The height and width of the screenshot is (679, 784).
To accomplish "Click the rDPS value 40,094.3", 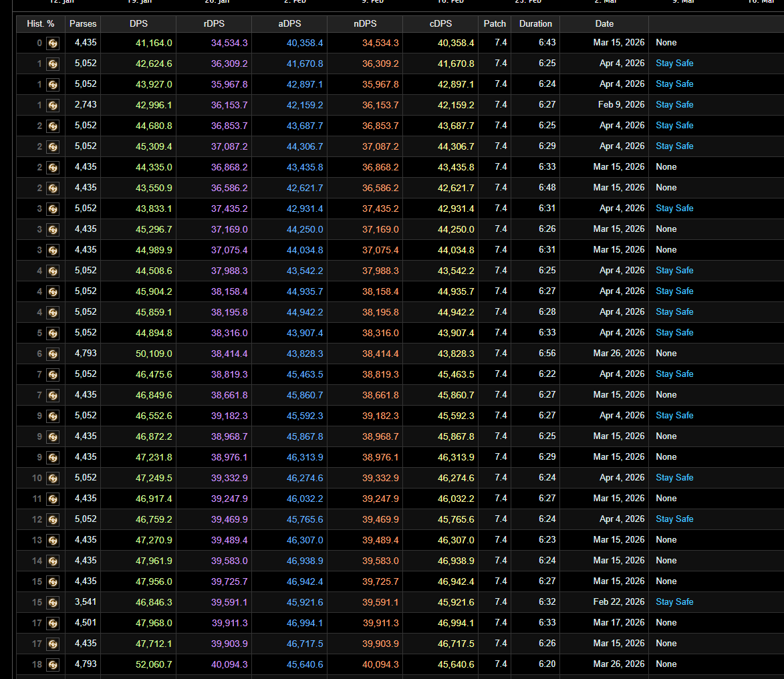I will coord(229,664).
